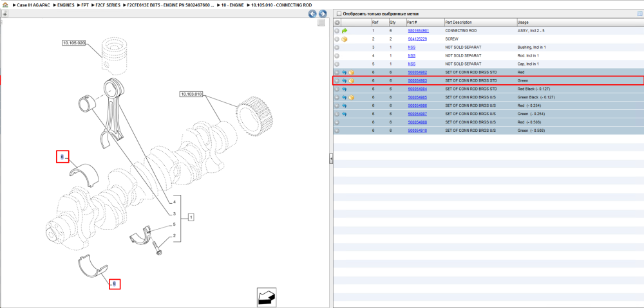
Task: Select 'Green Black (- 0.127)' usage cell
Action: pos(536,97)
